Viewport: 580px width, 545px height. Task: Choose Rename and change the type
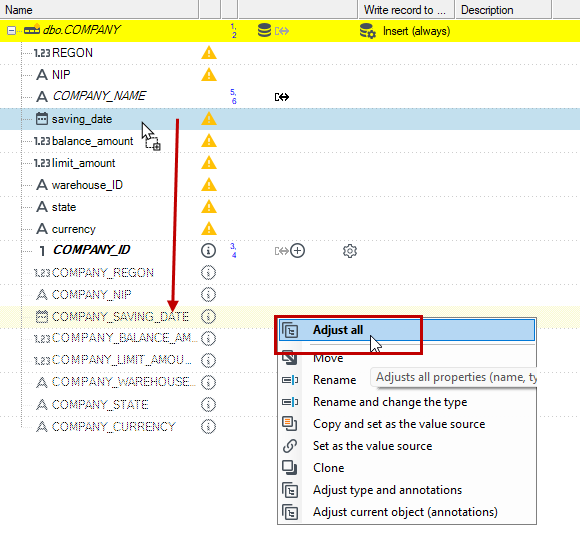tap(407, 402)
